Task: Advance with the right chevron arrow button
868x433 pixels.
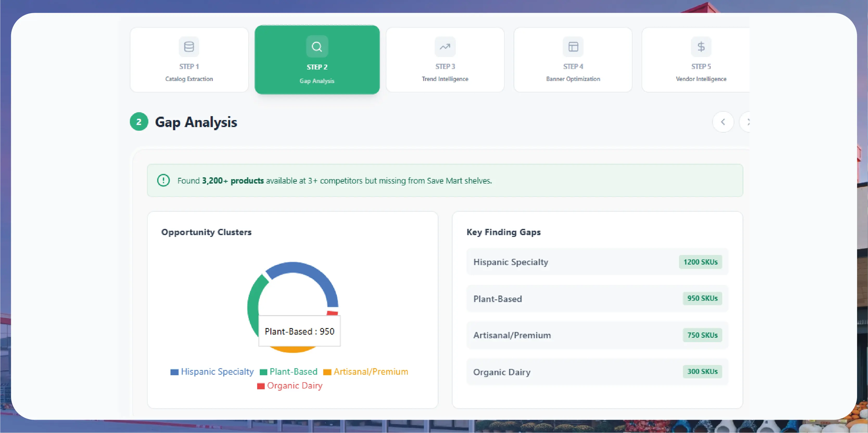Action: point(746,122)
